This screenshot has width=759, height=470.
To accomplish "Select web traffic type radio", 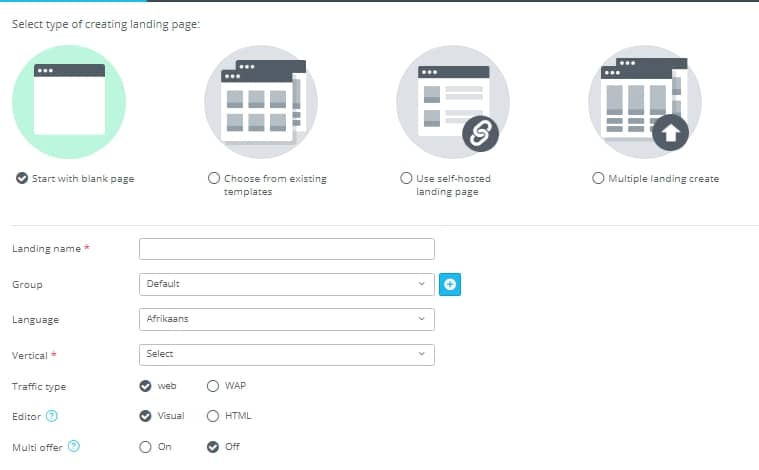I will [x=145, y=386].
